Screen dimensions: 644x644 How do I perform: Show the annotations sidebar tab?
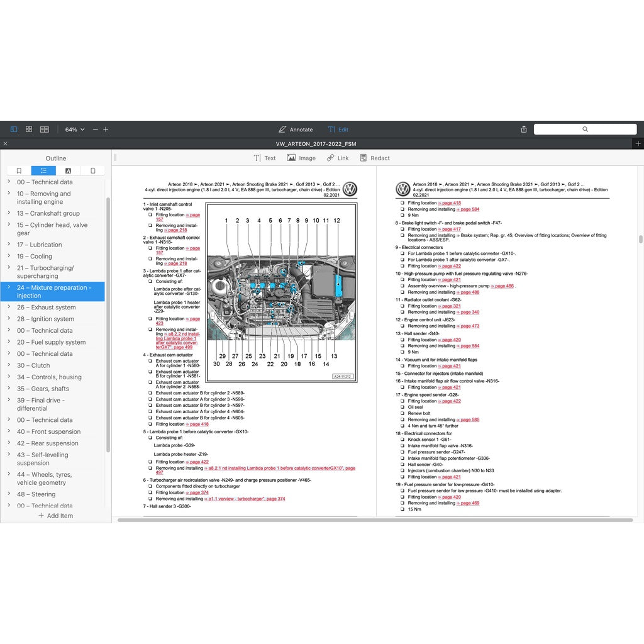click(68, 171)
